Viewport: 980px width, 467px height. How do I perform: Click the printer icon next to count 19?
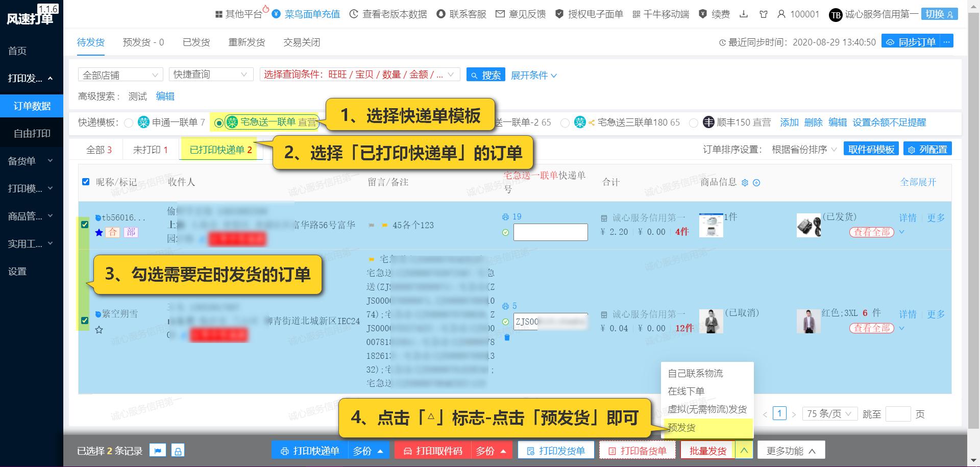[506, 216]
